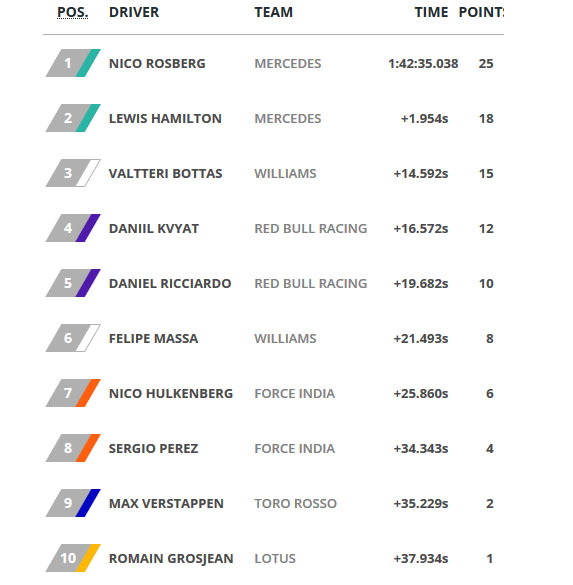Click position 7 badge with orange stripe
The height and width of the screenshot is (585, 573).
pos(73,393)
